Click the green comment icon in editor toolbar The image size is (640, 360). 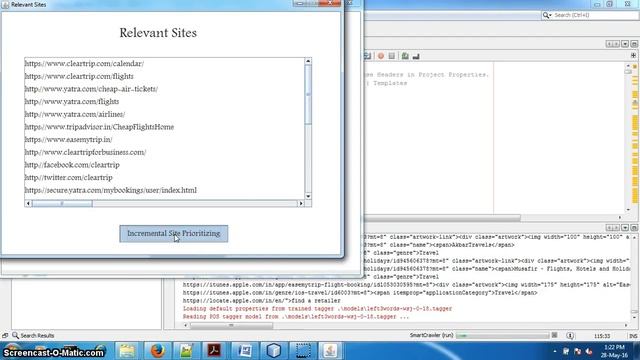coord(405,56)
